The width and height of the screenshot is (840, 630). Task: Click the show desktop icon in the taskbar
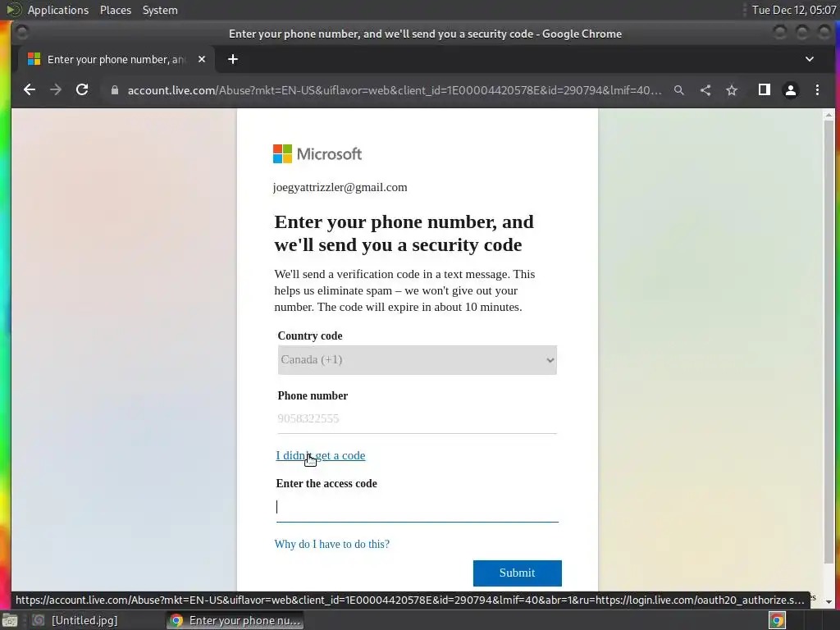click(x=10, y=620)
